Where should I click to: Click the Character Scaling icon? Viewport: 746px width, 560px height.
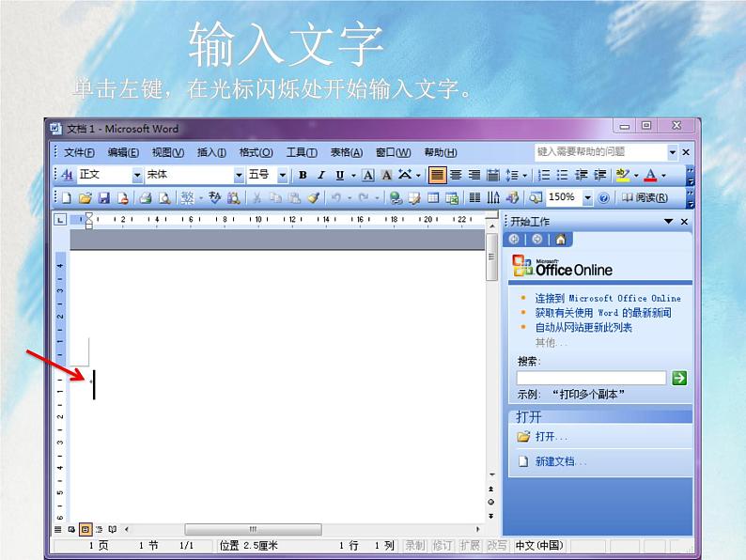coord(405,175)
